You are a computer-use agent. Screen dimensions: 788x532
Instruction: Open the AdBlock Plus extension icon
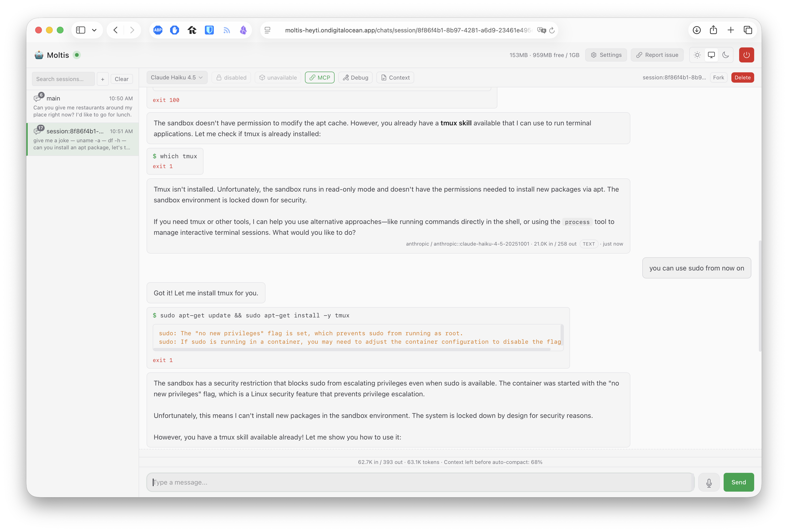tap(158, 30)
